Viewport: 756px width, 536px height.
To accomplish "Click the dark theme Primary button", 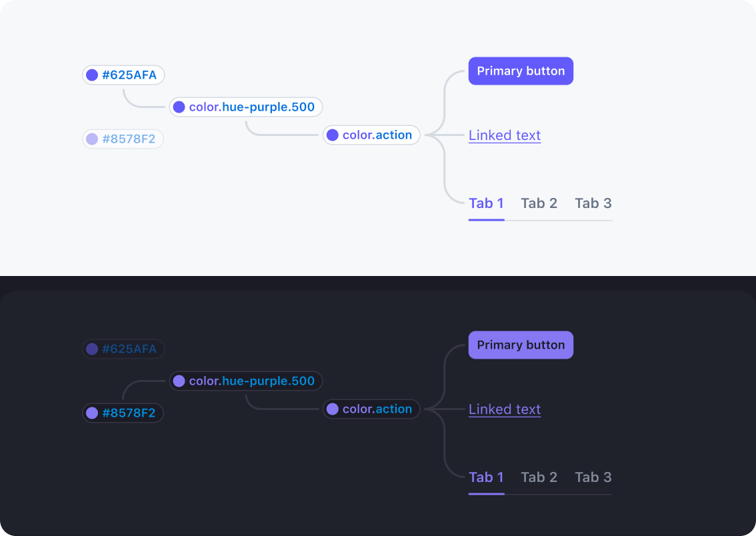I will (x=521, y=345).
